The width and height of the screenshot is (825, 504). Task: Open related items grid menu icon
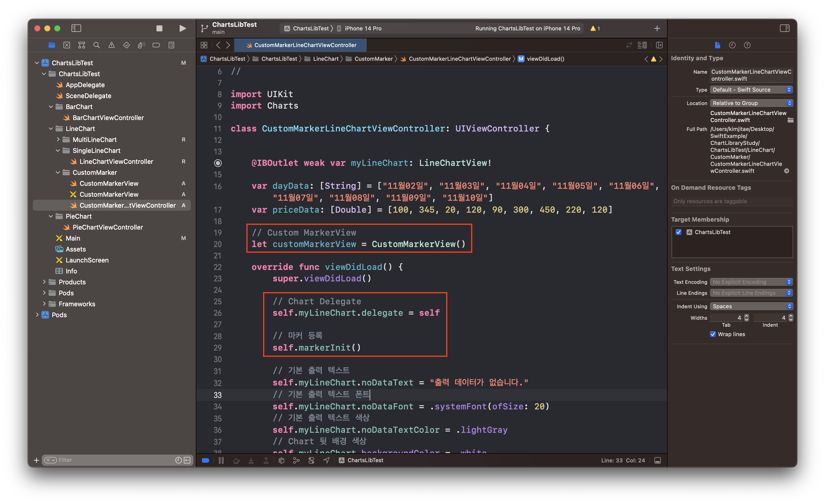[x=204, y=45]
